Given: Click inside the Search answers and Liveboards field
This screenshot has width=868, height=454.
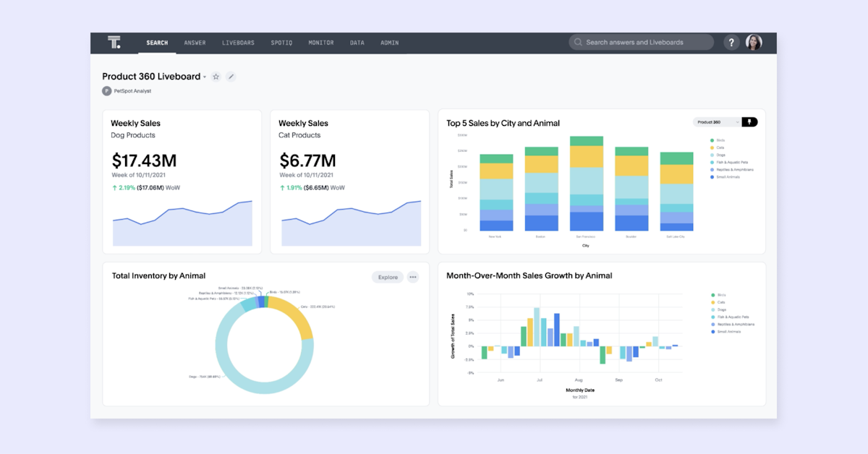Looking at the screenshot, I should pyautogui.click(x=637, y=42).
